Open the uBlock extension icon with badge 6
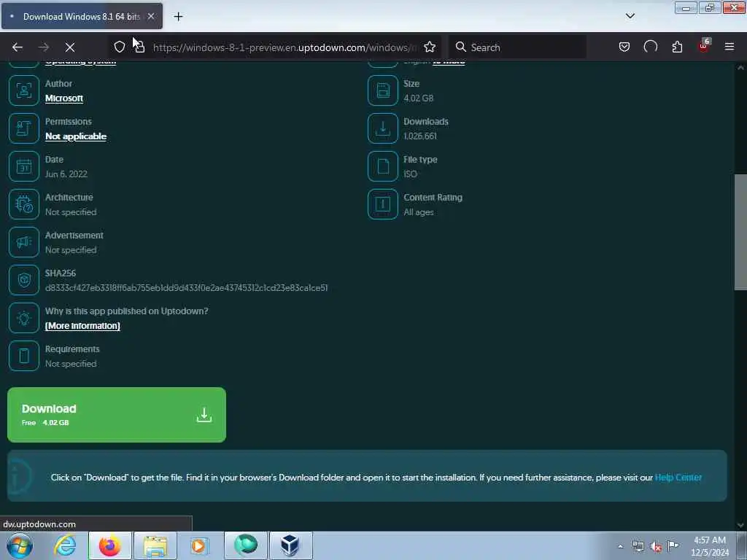This screenshot has width=747, height=560. click(x=704, y=46)
